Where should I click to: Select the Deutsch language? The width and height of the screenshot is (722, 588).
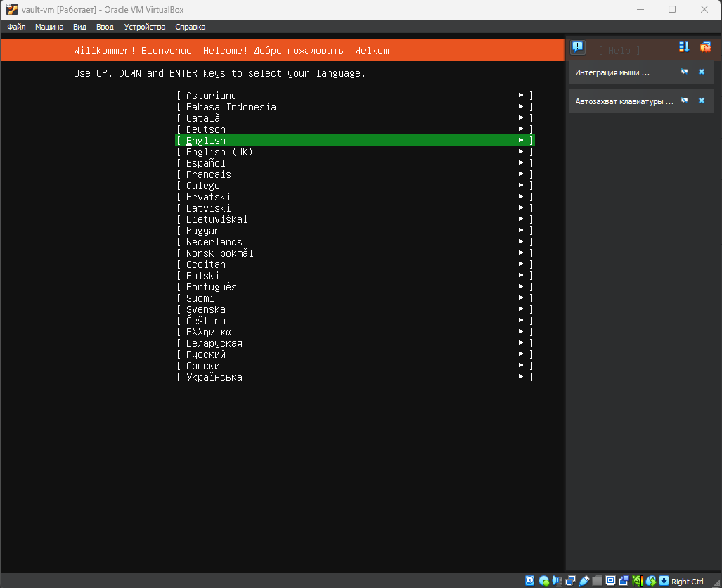click(355, 129)
